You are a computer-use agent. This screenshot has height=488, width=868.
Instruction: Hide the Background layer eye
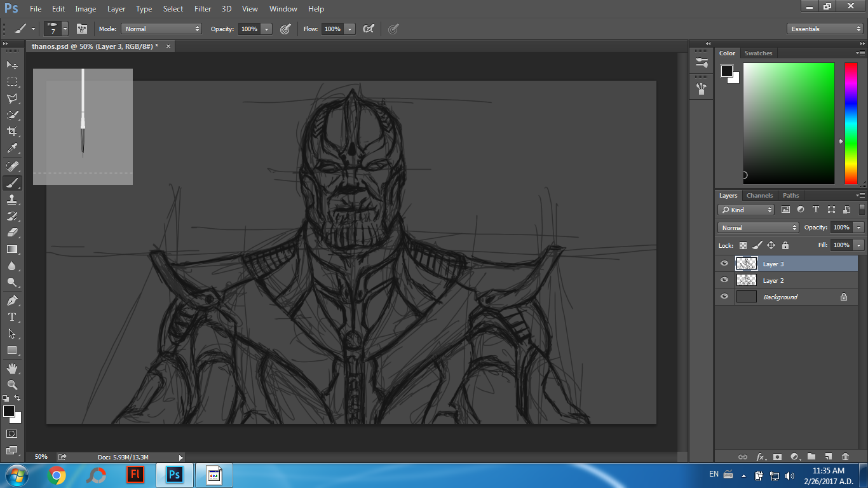(x=724, y=297)
